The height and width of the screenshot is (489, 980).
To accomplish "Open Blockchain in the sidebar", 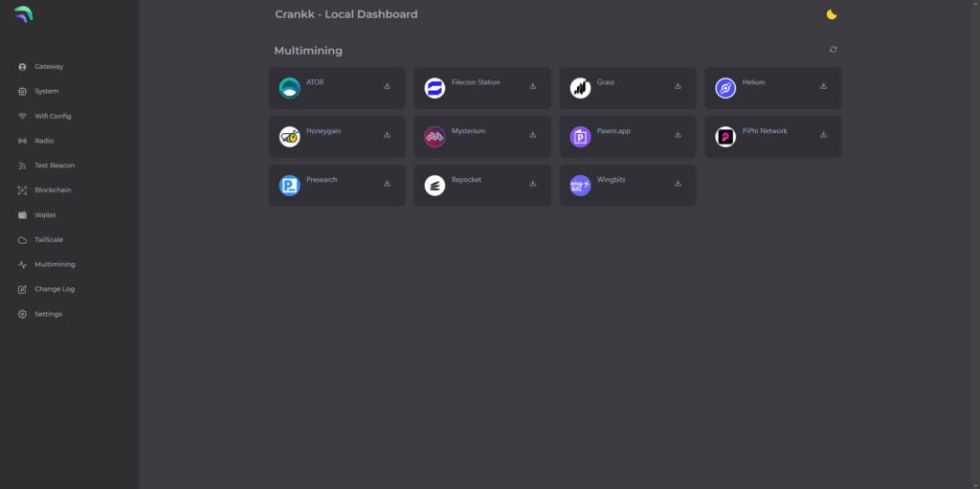I will [54, 190].
